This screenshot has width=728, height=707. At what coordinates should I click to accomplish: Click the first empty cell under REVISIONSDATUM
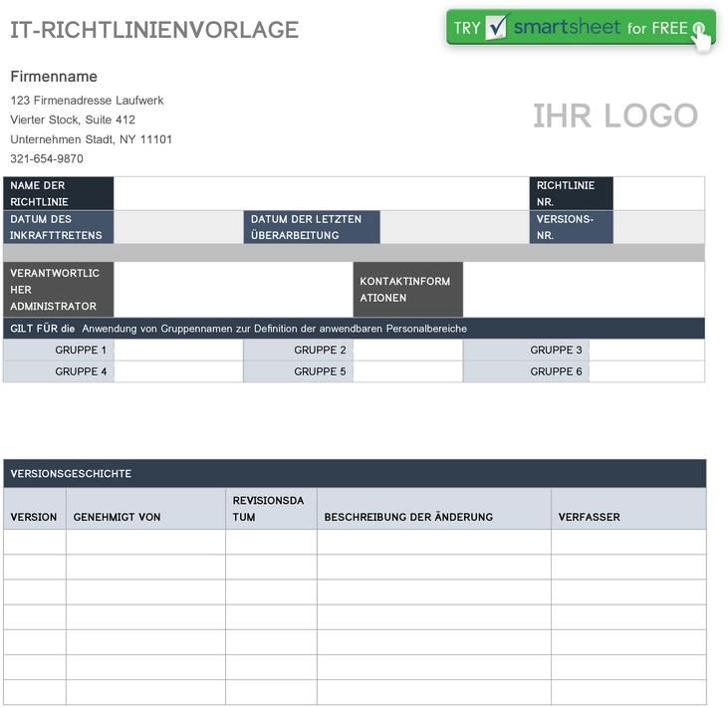[271, 542]
